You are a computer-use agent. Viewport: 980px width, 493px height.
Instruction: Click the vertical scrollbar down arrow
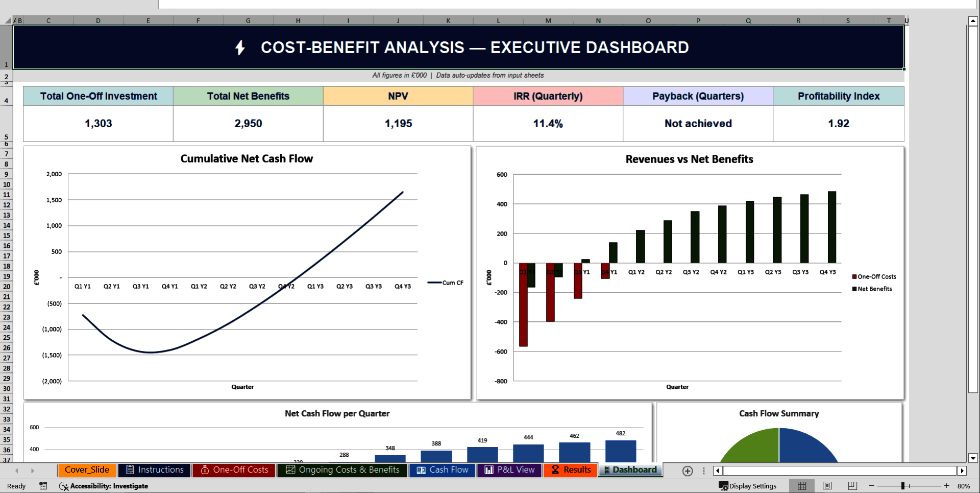[x=973, y=458]
